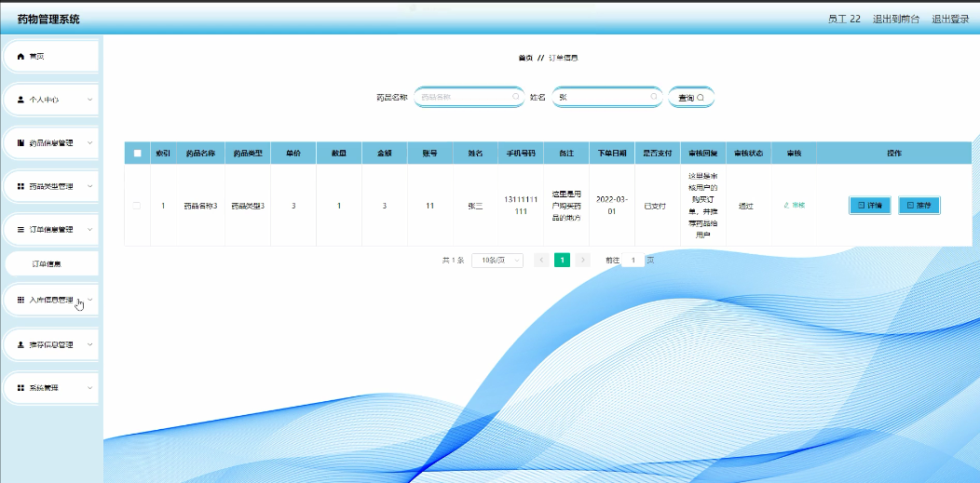Click page number 1 button
980x483 pixels.
pos(562,261)
